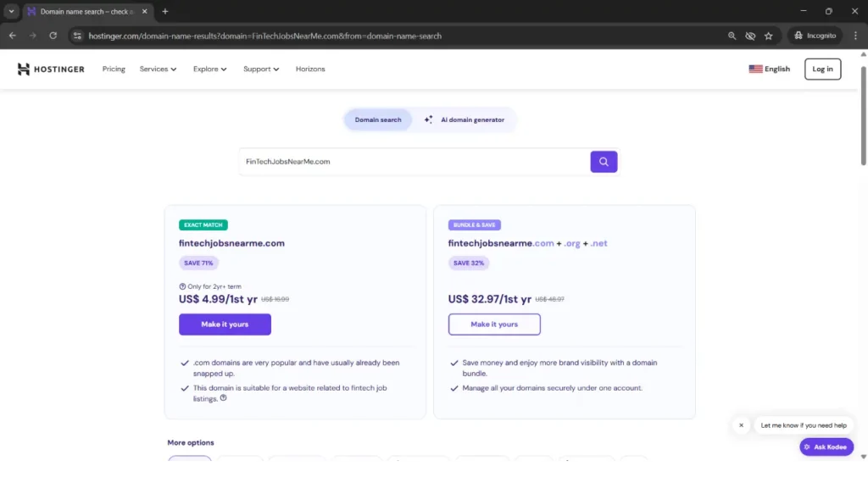Click the Manage all your domains securely text
This screenshot has width=868, height=488.
pyautogui.click(x=553, y=388)
